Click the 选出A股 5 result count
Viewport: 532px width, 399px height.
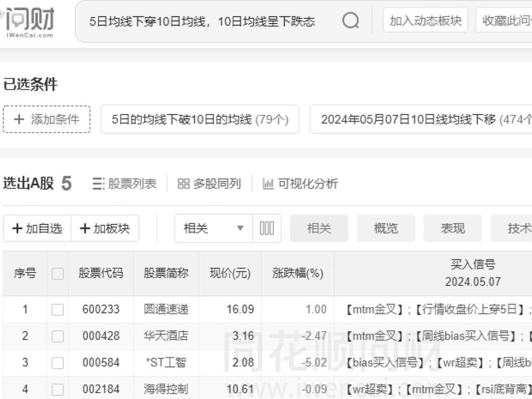tap(37, 184)
